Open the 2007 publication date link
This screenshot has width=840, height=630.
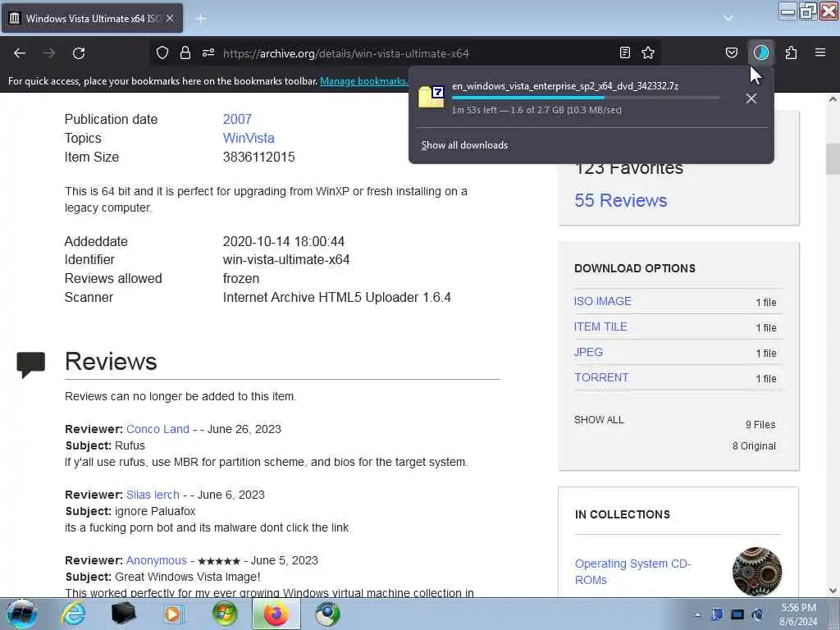click(x=237, y=119)
